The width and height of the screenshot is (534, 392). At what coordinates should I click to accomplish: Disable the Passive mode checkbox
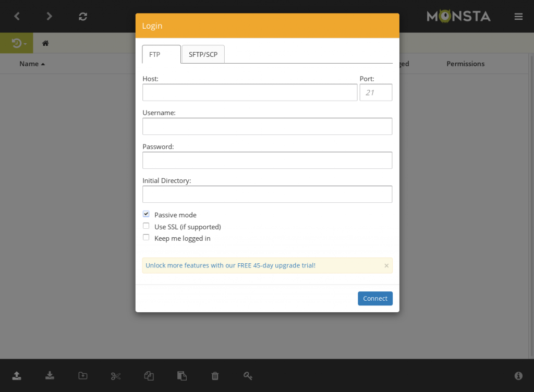click(x=146, y=214)
